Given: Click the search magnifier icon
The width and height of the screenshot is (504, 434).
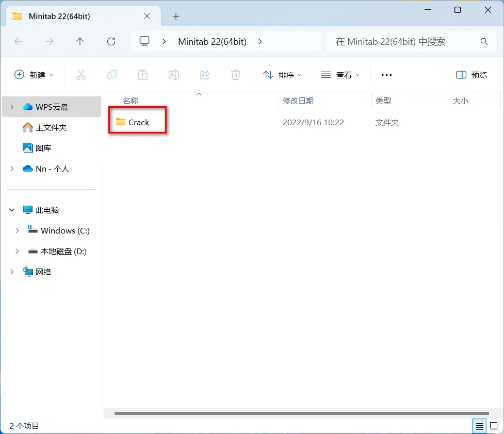Looking at the screenshot, I should [484, 41].
